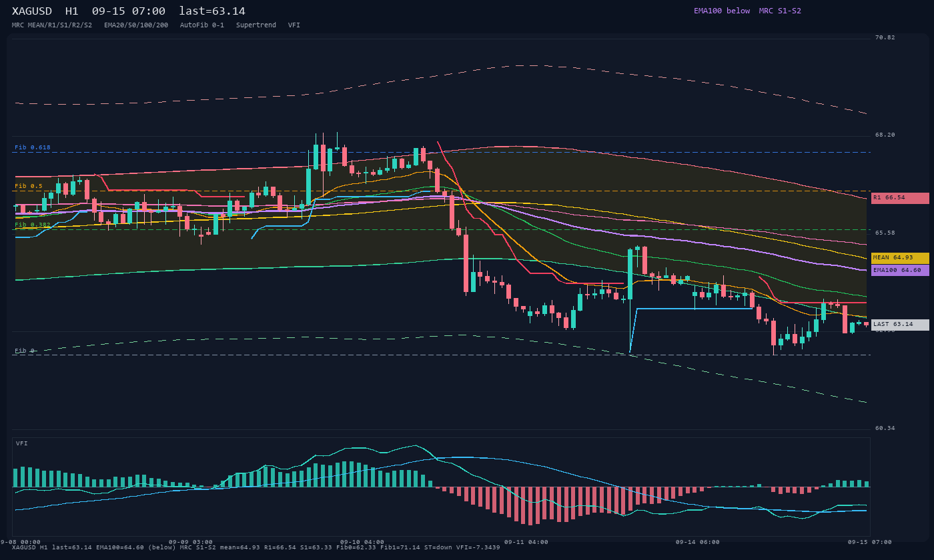This screenshot has height=560, width=934.
Task: Select 'Supertrend' in the indicator legend
Action: (x=256, y=25)
